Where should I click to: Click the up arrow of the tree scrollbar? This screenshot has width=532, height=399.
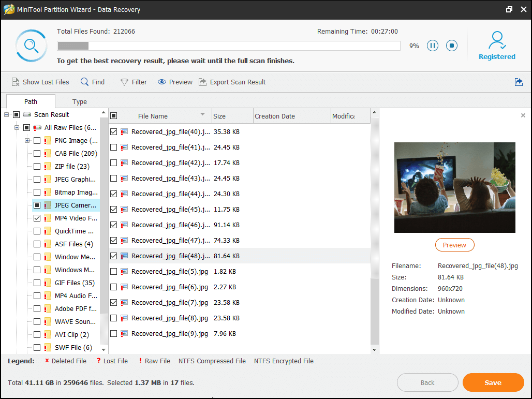pos(104,113)
